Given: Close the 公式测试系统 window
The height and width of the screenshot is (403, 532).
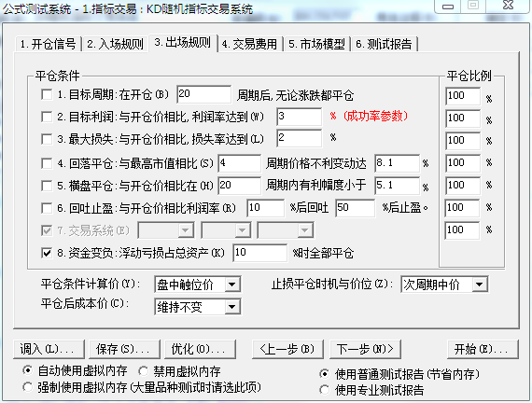Looking at the screenshot, I should tap(508, 6).
